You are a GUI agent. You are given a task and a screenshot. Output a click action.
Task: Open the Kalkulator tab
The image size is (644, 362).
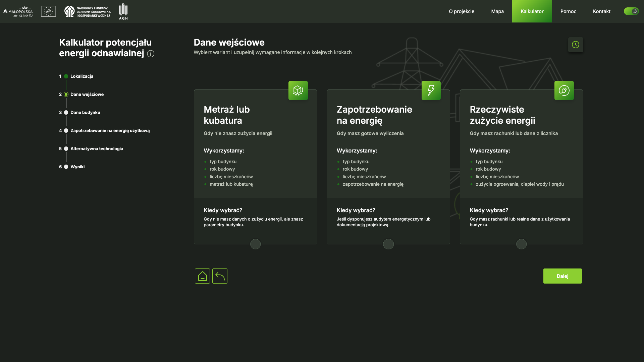pyautogui.click(x=532, y=11)
